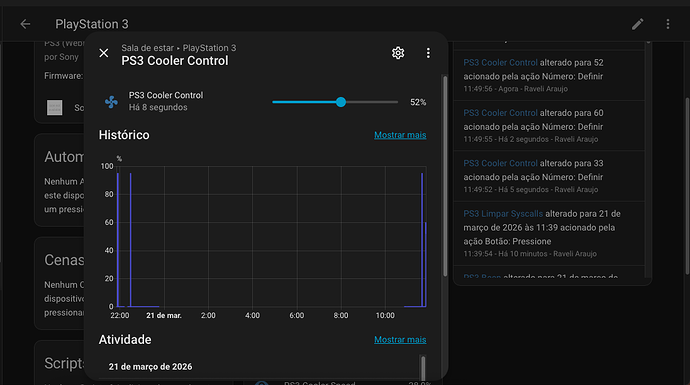This screenshot has height=385, width=690.
Task: Click the activity list scrollbar in the dialog
Action: tap(423, 368)
